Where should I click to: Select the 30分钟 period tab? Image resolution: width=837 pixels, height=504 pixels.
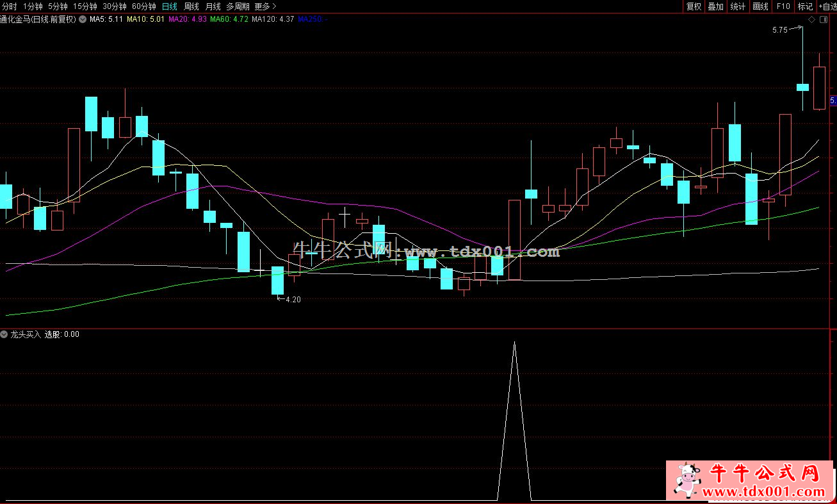[115, 6]
